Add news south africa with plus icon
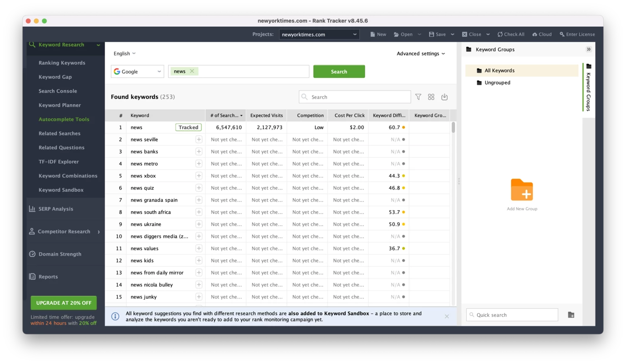Viewport: 626px width, 364px height. point(199,212)
